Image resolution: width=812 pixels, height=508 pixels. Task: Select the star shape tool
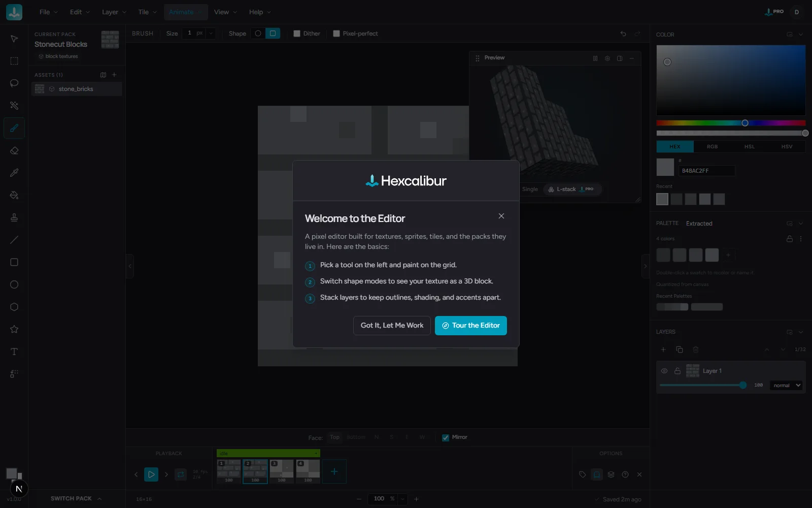pyautogui.click(x=14, y=329)
